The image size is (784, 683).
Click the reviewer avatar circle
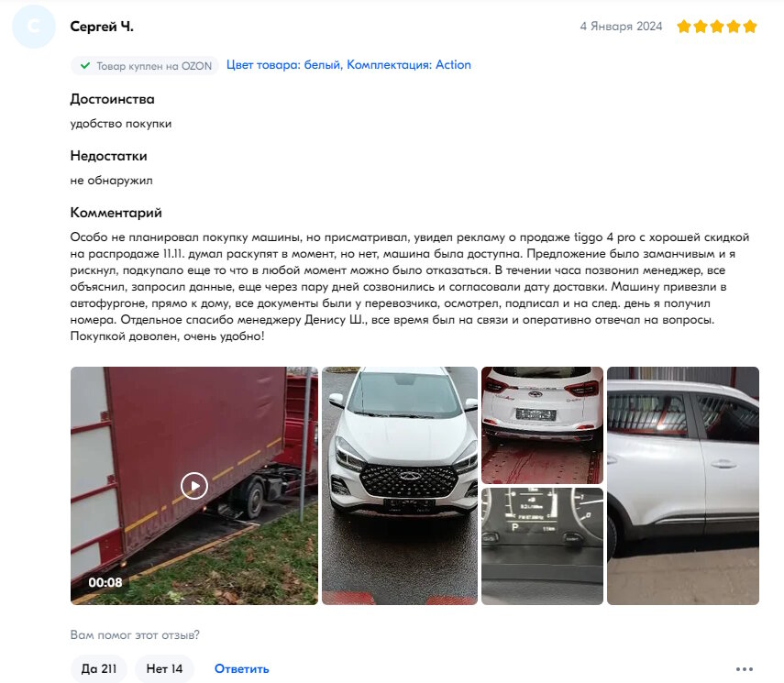tap(34, 27)
